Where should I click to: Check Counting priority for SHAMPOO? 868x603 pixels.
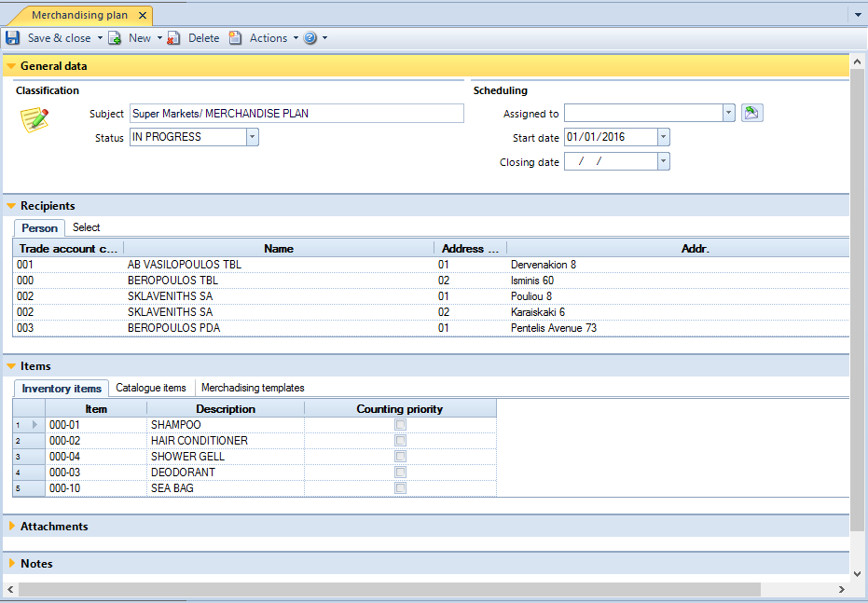(400, 425)
